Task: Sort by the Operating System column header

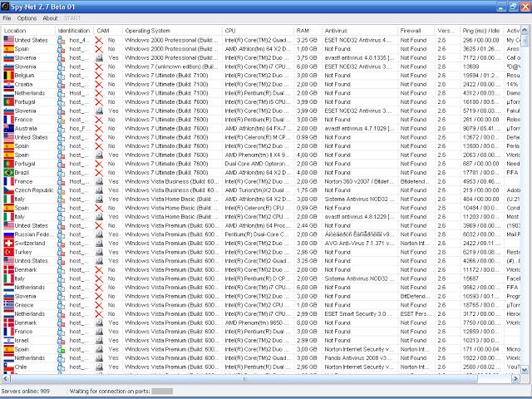Action: pos(172,31)
